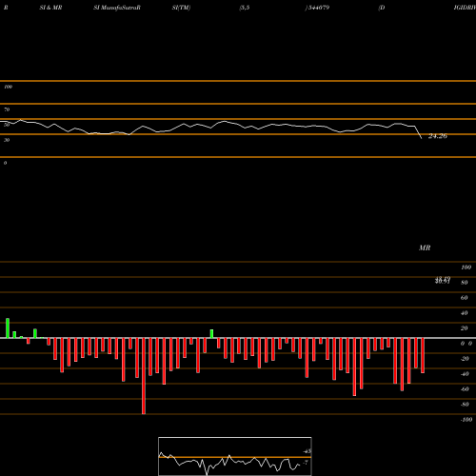This screenshot has height=476, width=476.
Task: Click the longest red bar reaching -100
Action: point(144,376)
